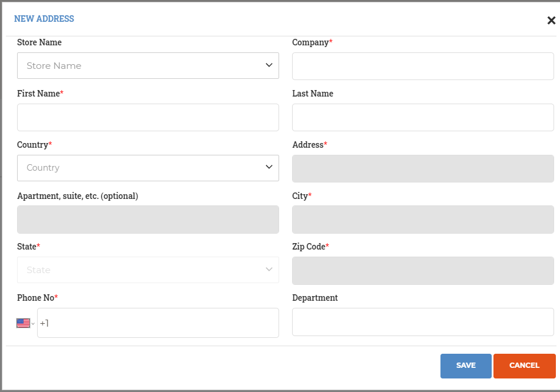Select the Last Name text box

(423, 118)
